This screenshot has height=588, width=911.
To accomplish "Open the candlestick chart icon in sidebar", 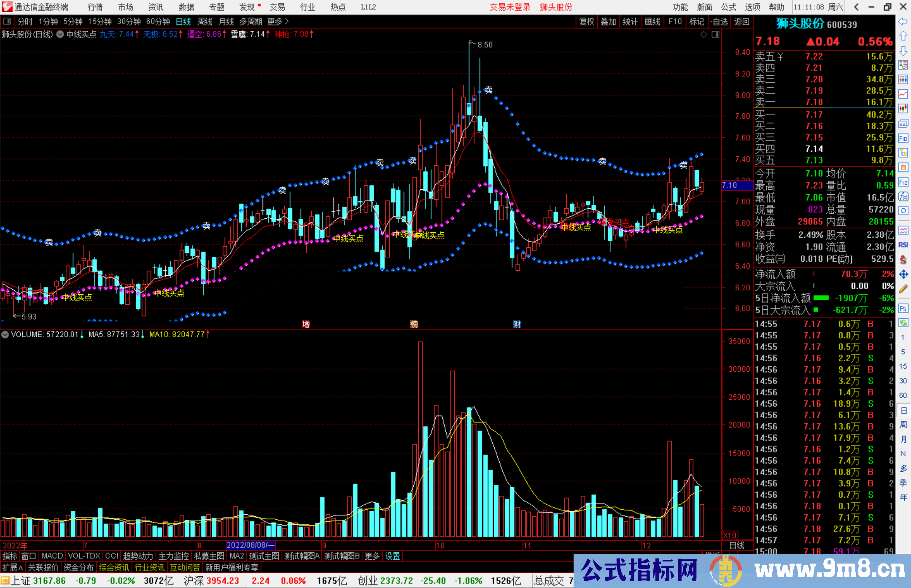I will (903, 109).
